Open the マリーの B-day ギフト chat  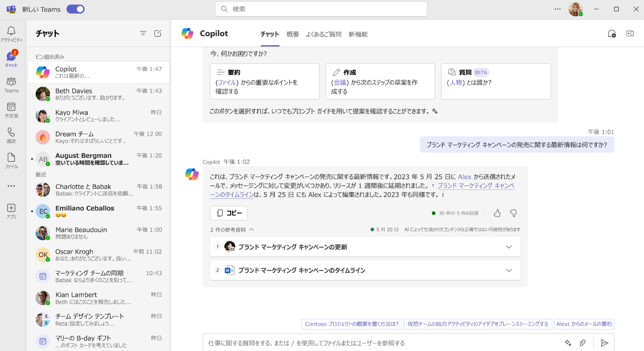(99, 341)
